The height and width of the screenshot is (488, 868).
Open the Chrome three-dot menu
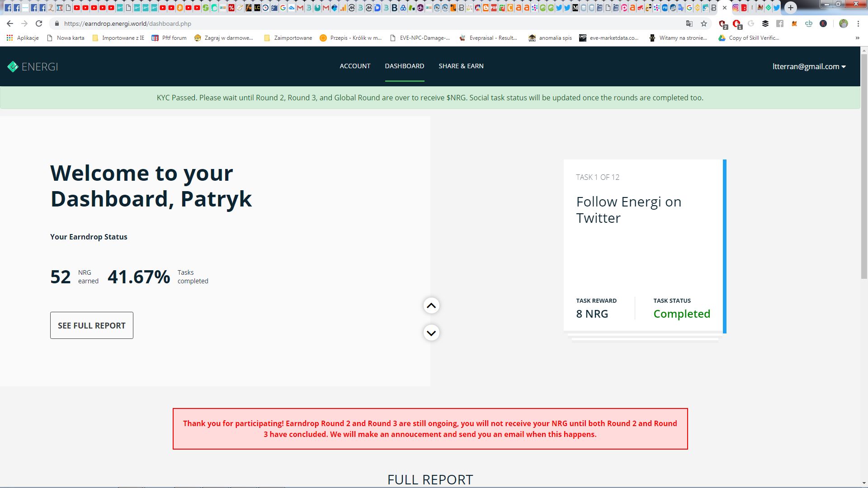(x=858, y=23)
